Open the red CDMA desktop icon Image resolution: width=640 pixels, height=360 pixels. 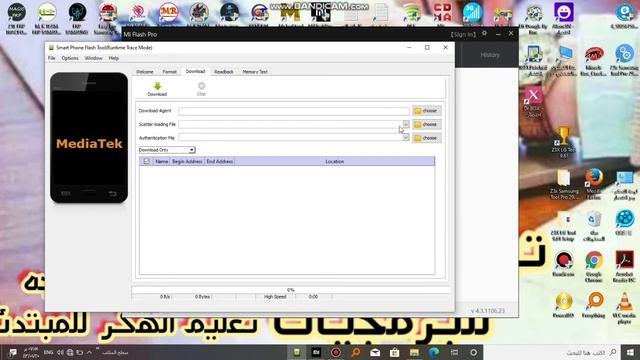click(442, 14)
